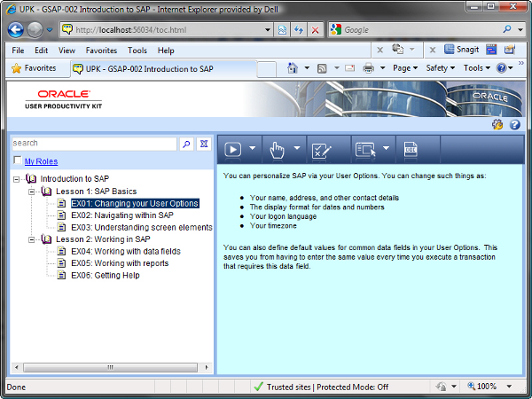Click the Do It mode icon

365,150
